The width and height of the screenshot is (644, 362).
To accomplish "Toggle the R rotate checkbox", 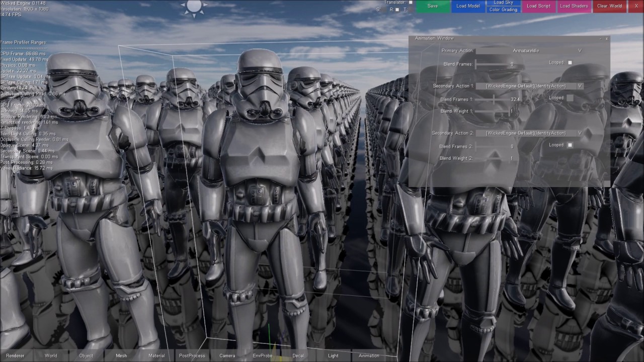I will (x=397, y=10).
